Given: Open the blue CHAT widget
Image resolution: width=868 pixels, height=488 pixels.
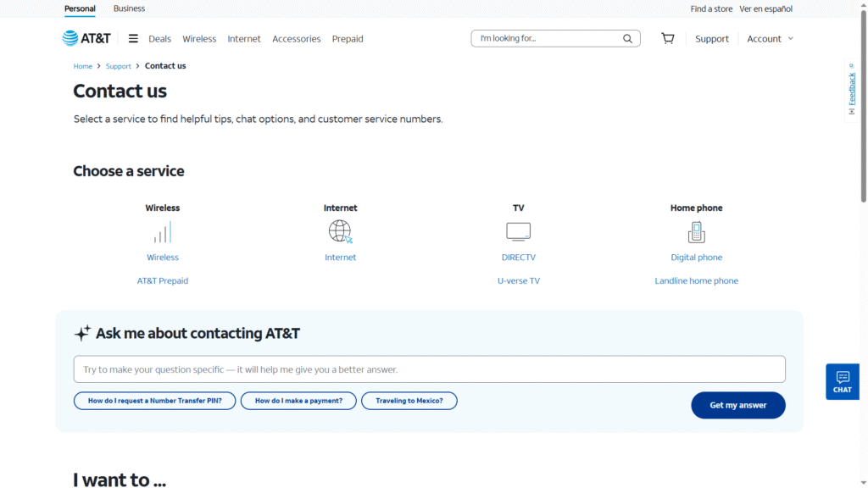Looking at the screenshot, I should pyautogui.click(x=842, y=381).
